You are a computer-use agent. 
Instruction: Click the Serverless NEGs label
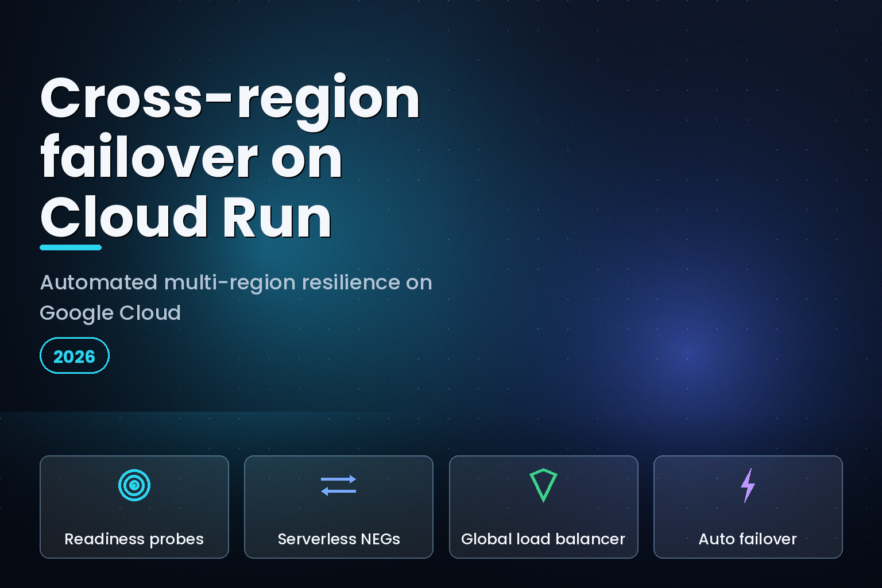pos(339,539)
